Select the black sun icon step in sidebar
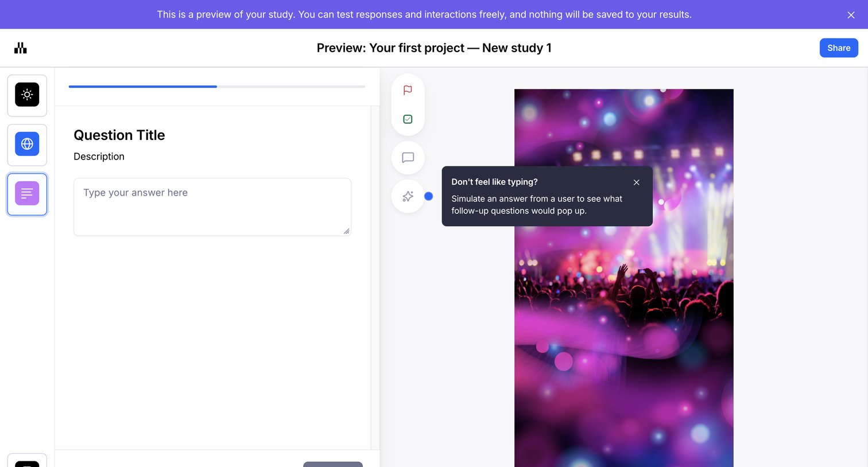The height and width of the screenshot is (467, 868). point(27,95)
